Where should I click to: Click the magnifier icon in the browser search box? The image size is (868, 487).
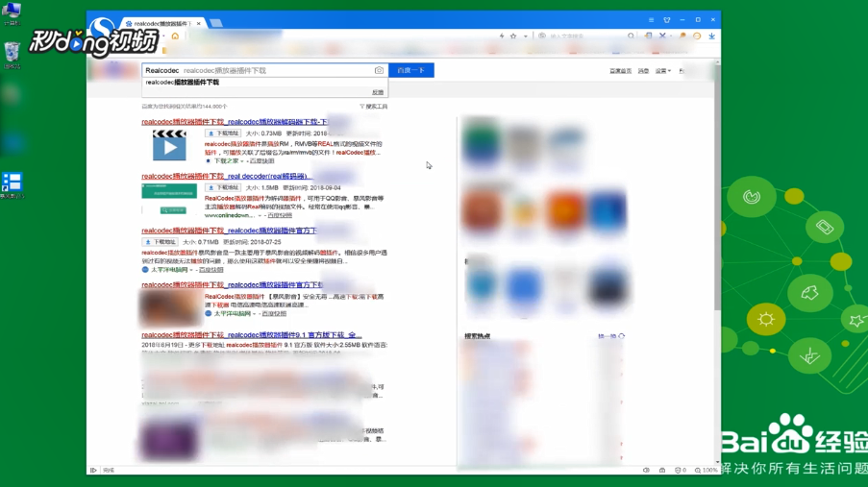[x=631, y=36]
